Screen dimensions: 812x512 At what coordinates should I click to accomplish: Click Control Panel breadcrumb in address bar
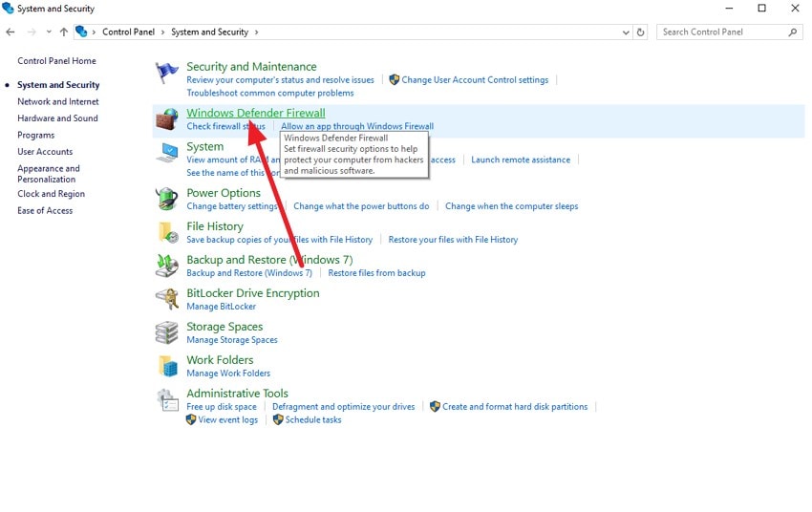(128, 32)
